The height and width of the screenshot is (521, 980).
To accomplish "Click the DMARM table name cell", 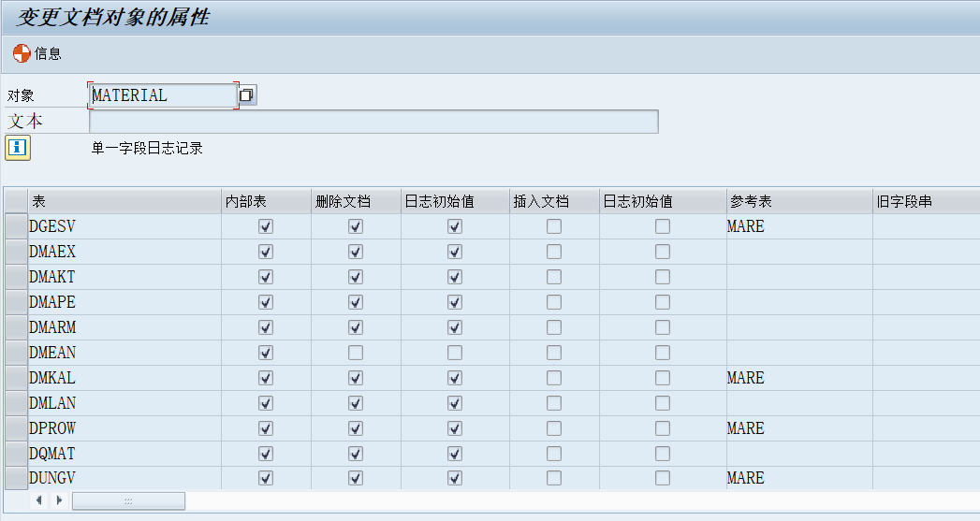I will click(124, 327).
